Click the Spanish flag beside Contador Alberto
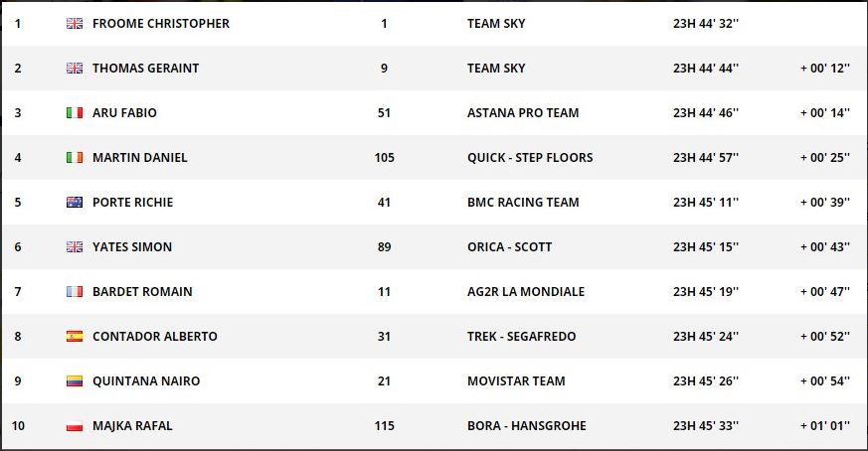This screenshot has width=868, height=451. pos(75,337)
